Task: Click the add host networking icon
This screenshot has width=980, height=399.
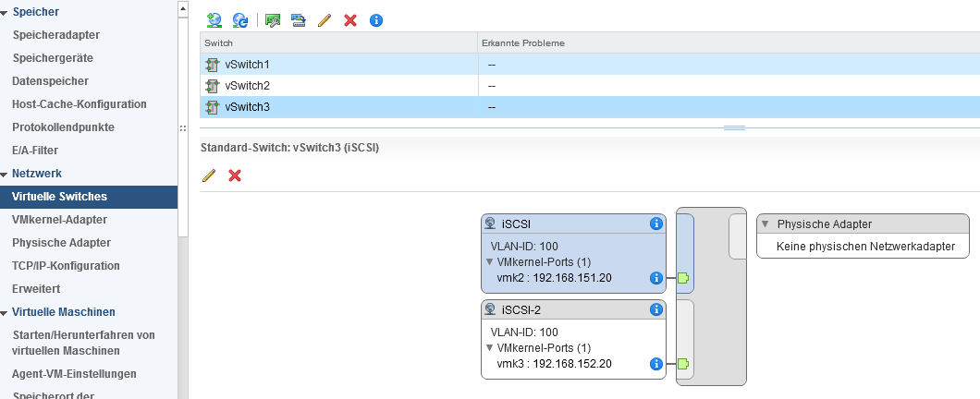Action: point(214,19)
